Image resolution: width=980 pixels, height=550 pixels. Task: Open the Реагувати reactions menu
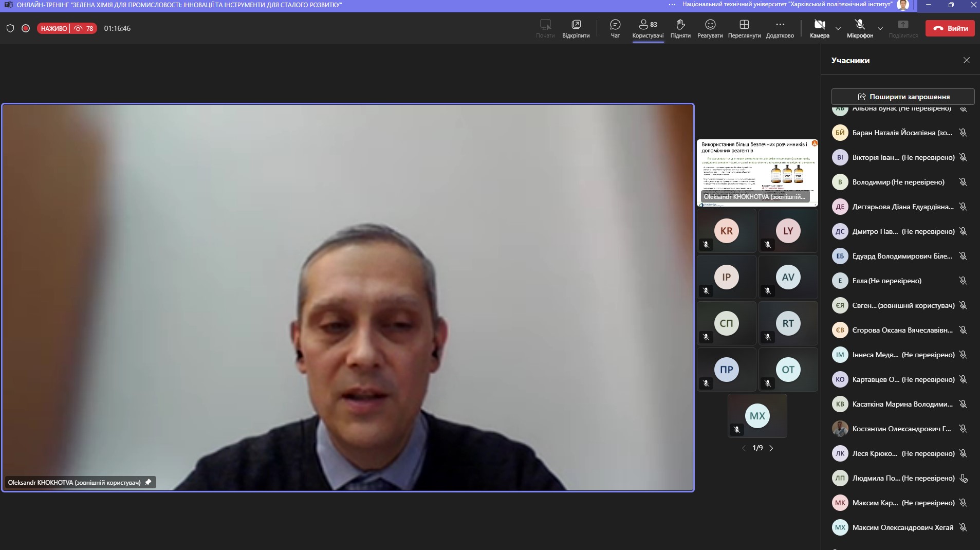click(x=710, y=28)
